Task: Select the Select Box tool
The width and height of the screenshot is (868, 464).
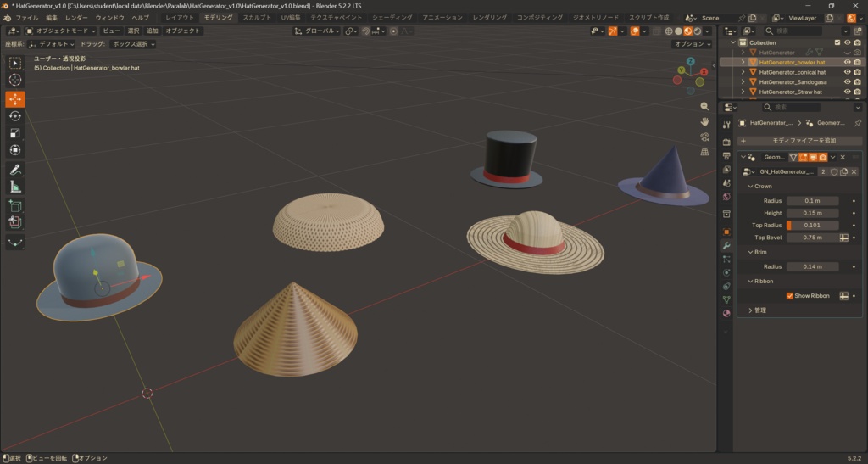Action: click(x=15, y=63)
